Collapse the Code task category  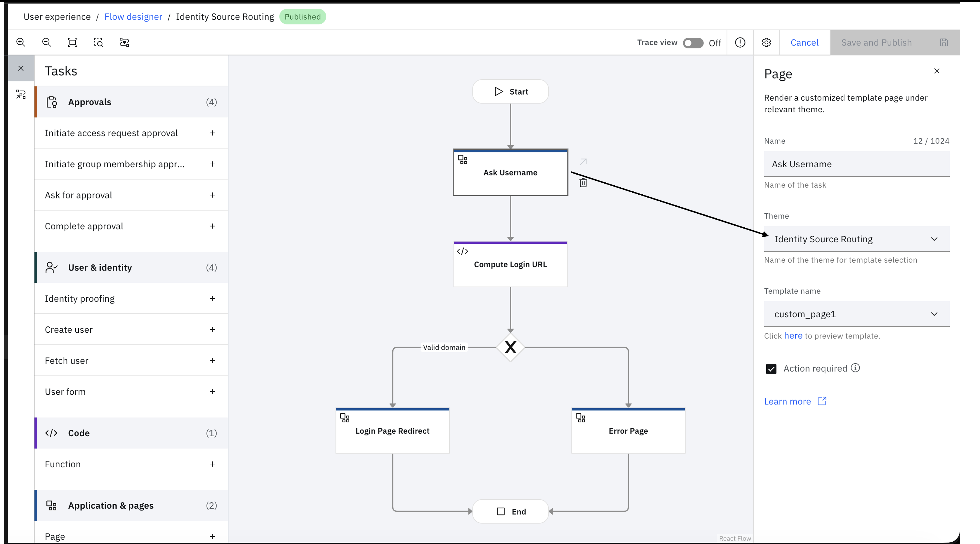tap(131, 433)
